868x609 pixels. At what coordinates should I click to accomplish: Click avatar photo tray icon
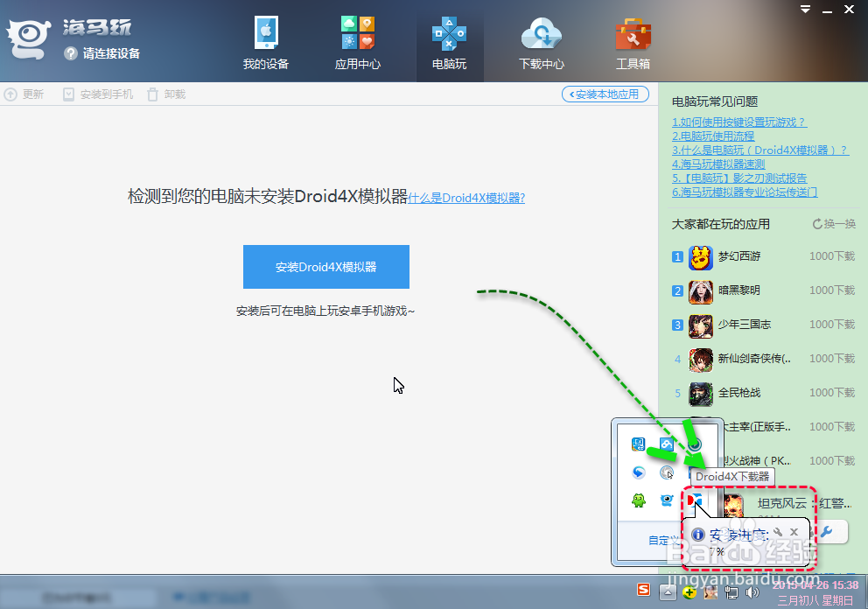[710, 593]
